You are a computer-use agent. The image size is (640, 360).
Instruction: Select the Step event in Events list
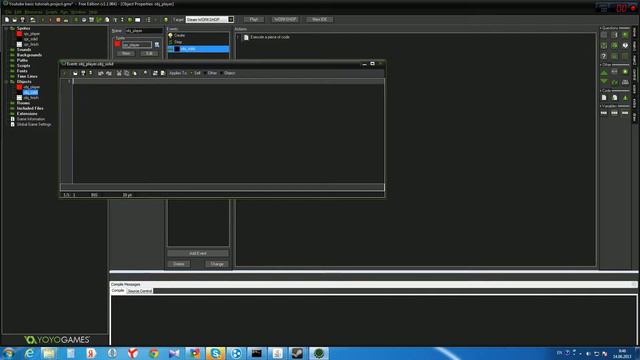coord(198,42)
